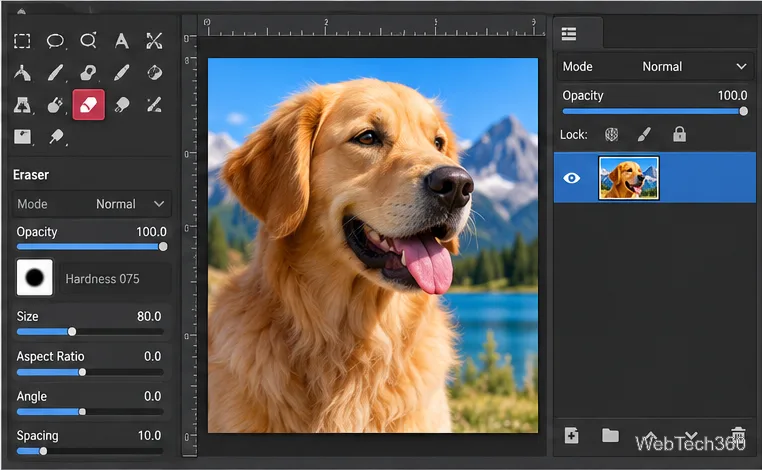Viewport: 762px width, 470px height.
Task: Adjust the Eraser Opacity slider handle
Action: tap(163, 246)
